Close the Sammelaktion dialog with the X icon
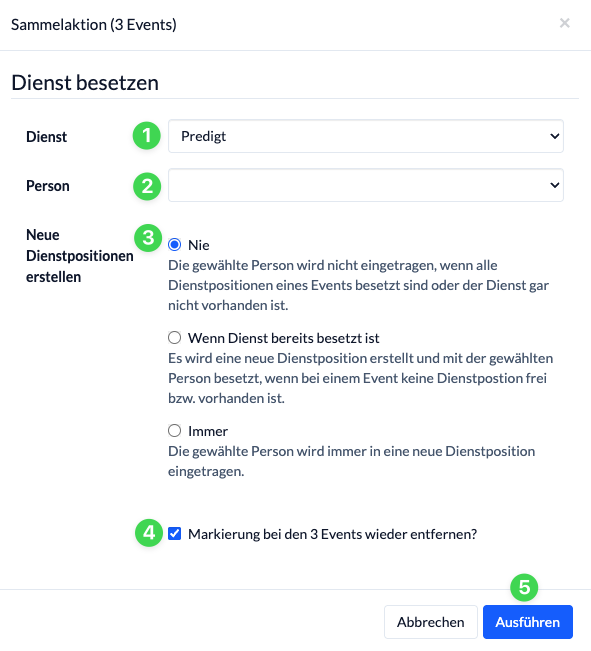Image resolution: width=591 pixels, height=651 pixels. [564, 23]
